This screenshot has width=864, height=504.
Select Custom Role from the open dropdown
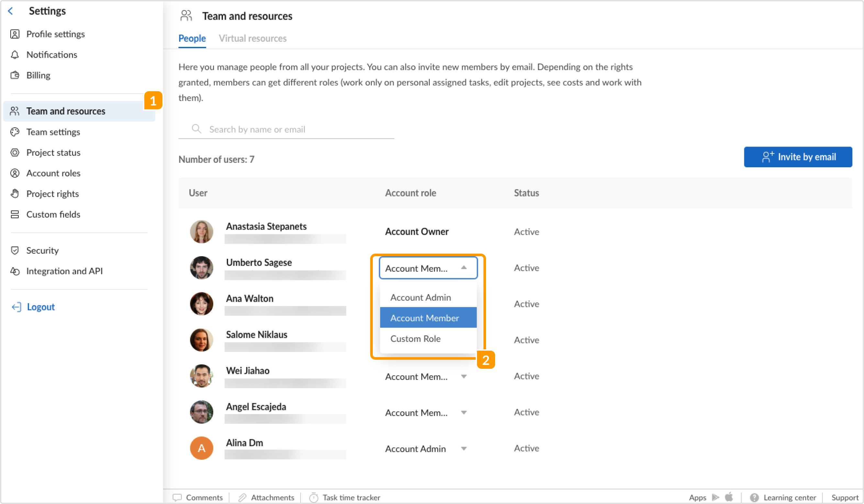point(415,339)
